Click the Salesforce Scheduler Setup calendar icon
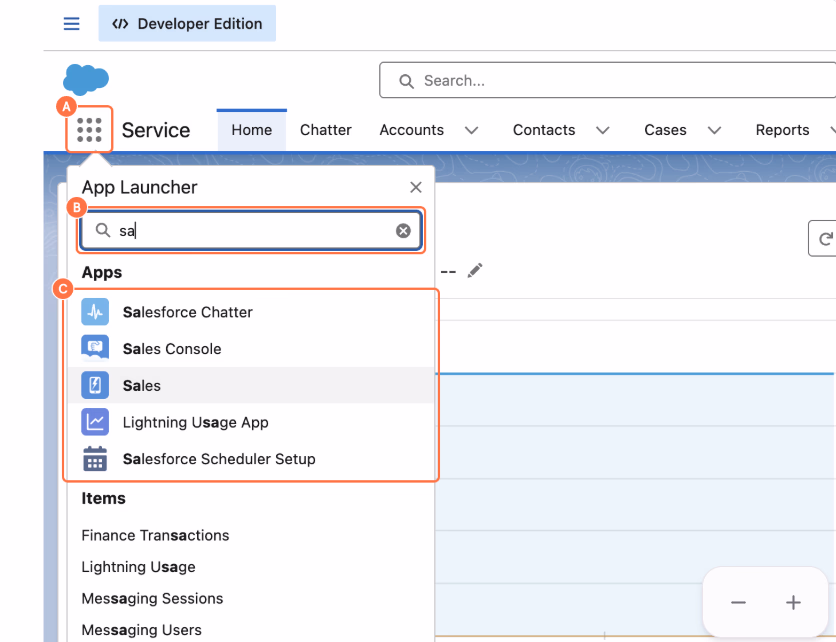 pos(95,459)
